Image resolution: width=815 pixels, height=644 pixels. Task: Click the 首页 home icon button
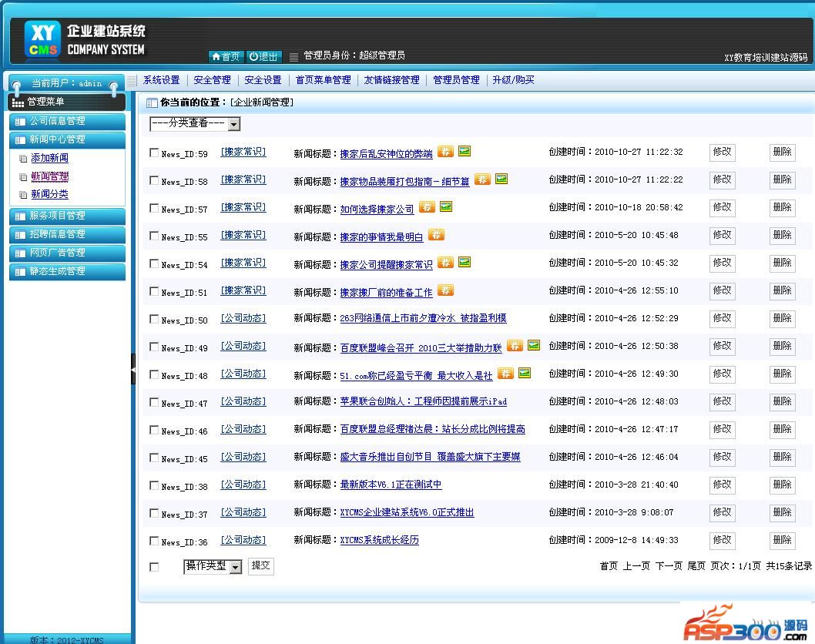coord(226,56)
